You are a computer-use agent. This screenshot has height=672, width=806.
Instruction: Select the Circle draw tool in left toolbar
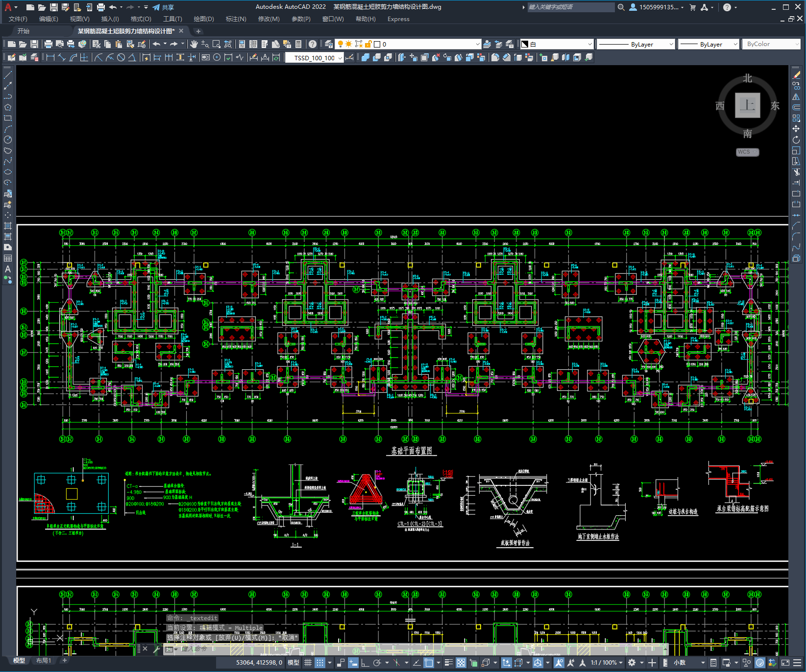click(x=8, y=140)
